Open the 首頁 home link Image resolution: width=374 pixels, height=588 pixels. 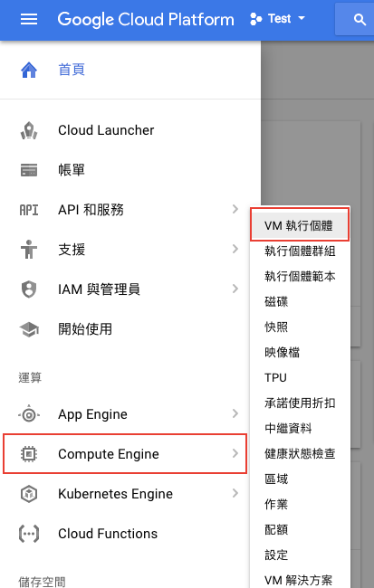[72, 70]
